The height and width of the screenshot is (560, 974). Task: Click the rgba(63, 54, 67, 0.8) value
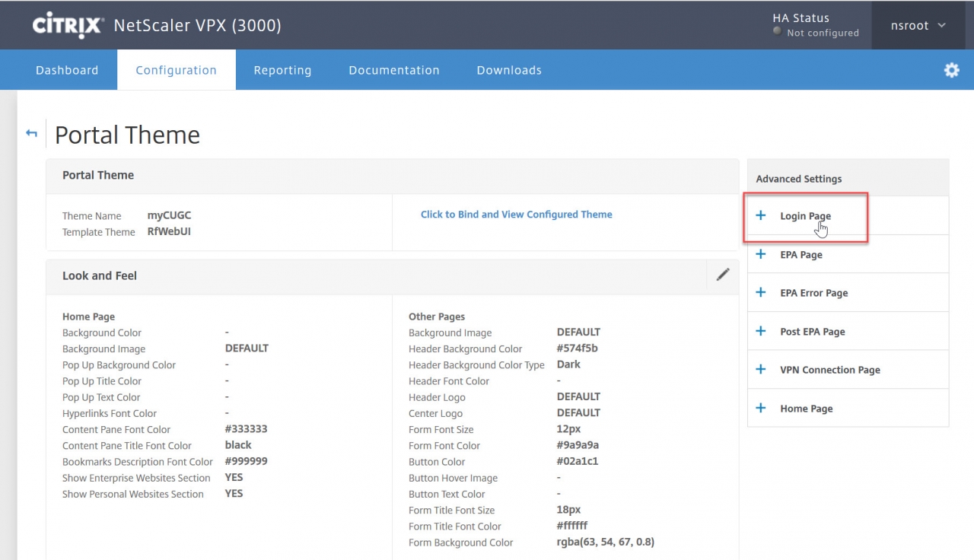606,542
